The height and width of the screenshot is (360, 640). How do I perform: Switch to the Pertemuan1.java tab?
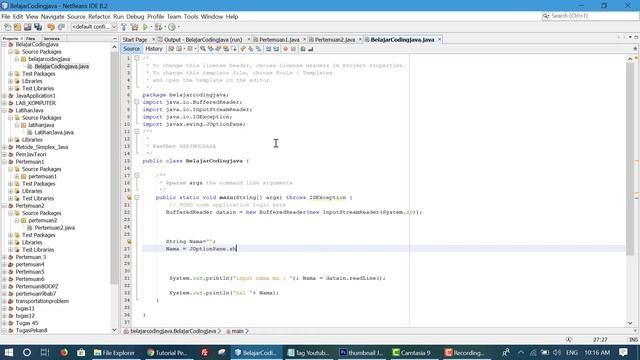[279, 40]
